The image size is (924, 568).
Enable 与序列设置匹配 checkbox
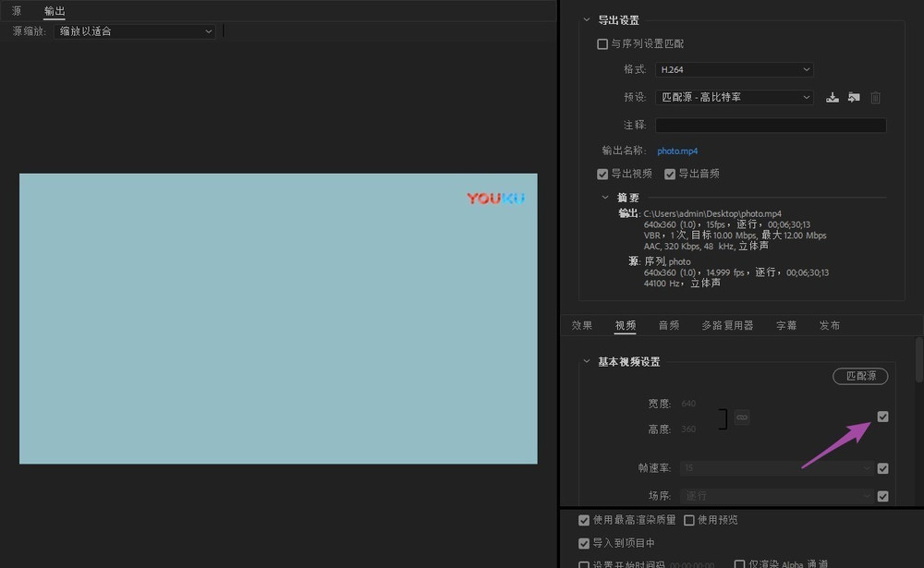coord(602,43)
